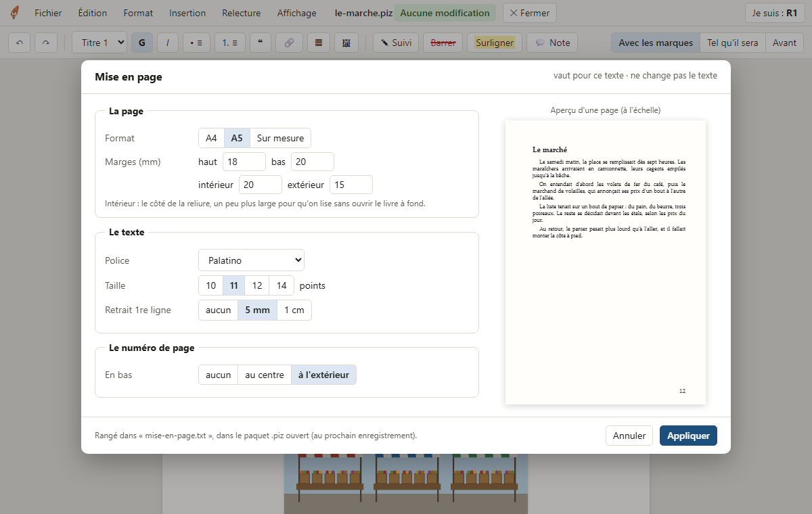Open the Insertion menu

[187, 13]
